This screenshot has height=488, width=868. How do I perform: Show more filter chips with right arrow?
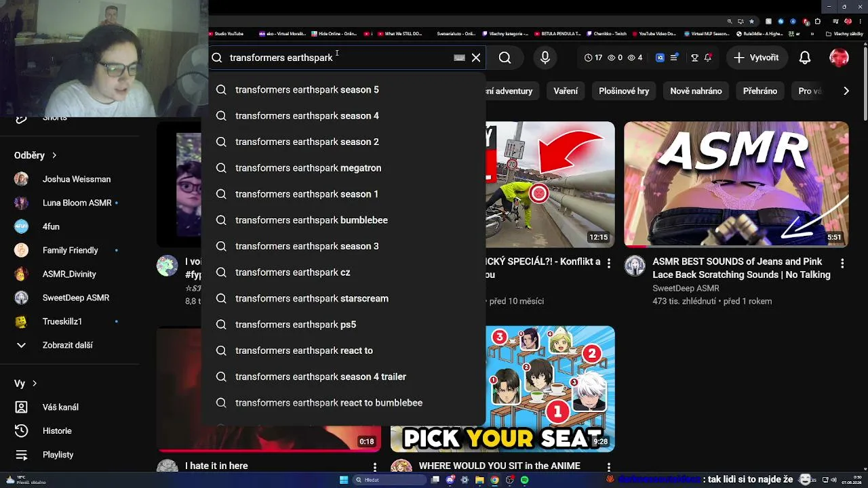point(846,91)
